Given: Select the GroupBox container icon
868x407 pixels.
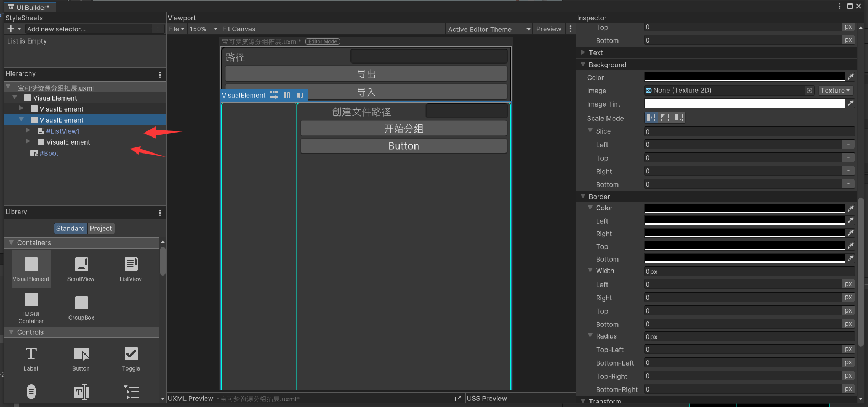Looking at the screenshot, I should 82,303.
